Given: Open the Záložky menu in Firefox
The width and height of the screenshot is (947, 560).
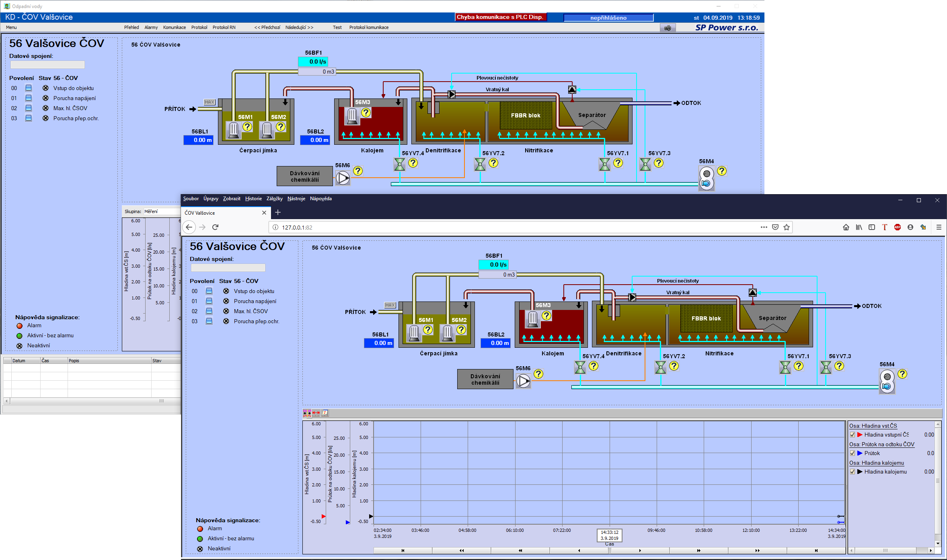Looking at the screenshot, I should 274,199.
